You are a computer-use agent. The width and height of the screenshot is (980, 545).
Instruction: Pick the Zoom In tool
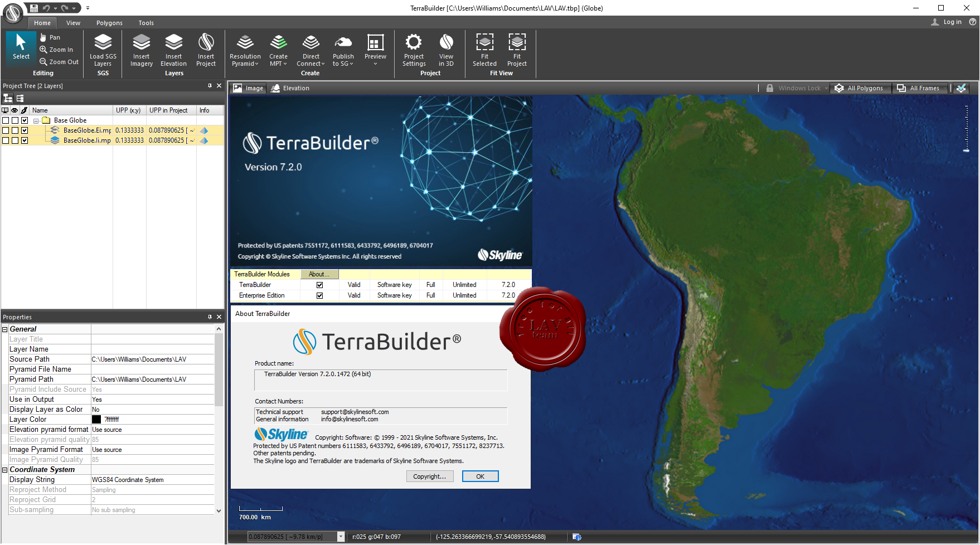tap(56, 50)
